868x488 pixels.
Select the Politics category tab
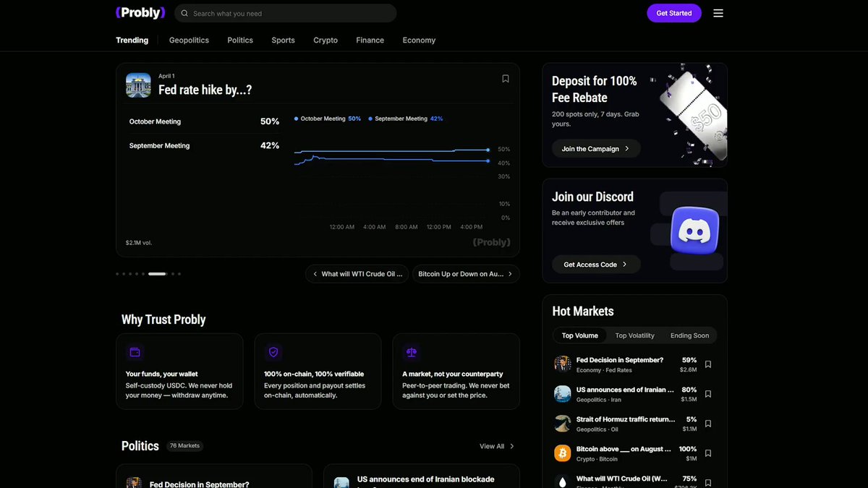coord(240,40)
